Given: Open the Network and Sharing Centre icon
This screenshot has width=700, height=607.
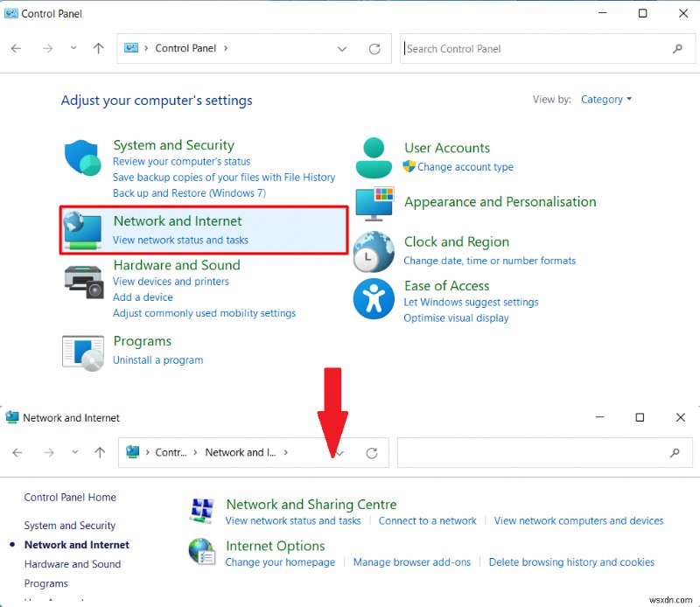Looking at the screenshot, I should 202,511.
